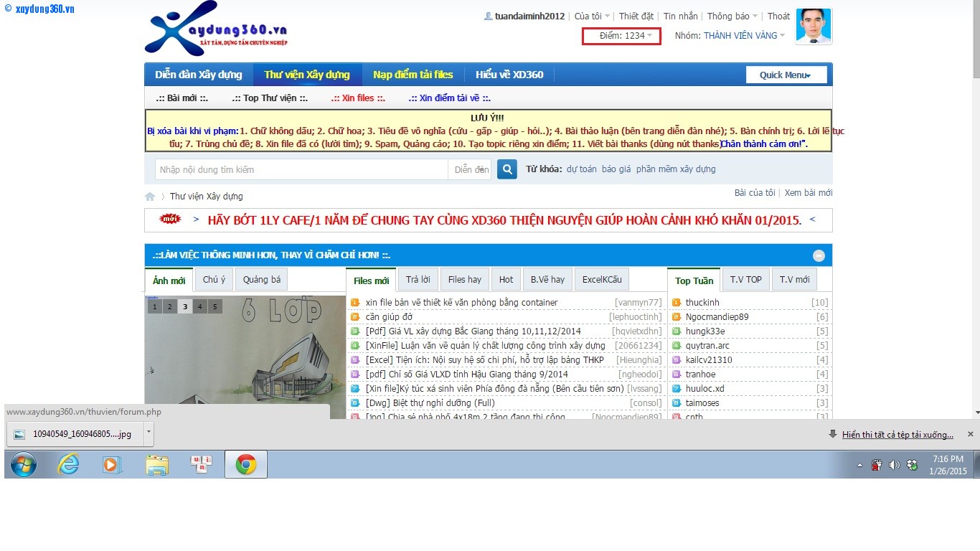Click the rank icon beside quytran.arc

click(x=677, y=346)
